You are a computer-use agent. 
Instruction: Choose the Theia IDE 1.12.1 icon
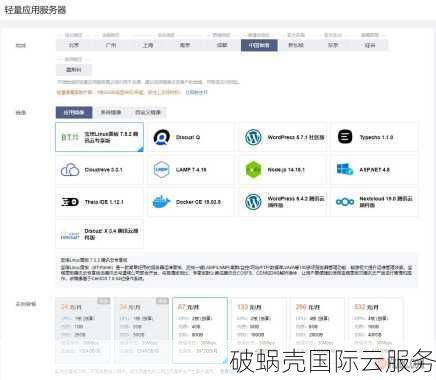click(x=70, y=202)
